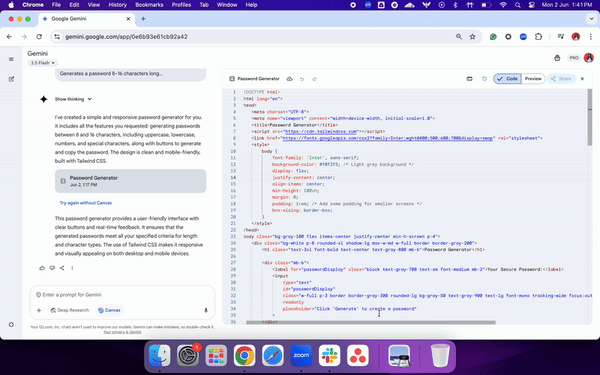This screenshot has height=375, width=600.
Task: Click the zoom magnifier in address bar
Action: [x=458, y=37]
